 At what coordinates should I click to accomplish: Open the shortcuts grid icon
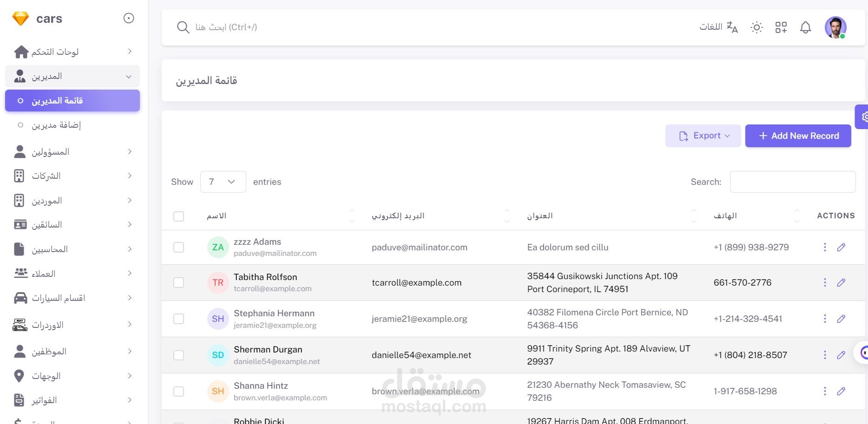781,27
